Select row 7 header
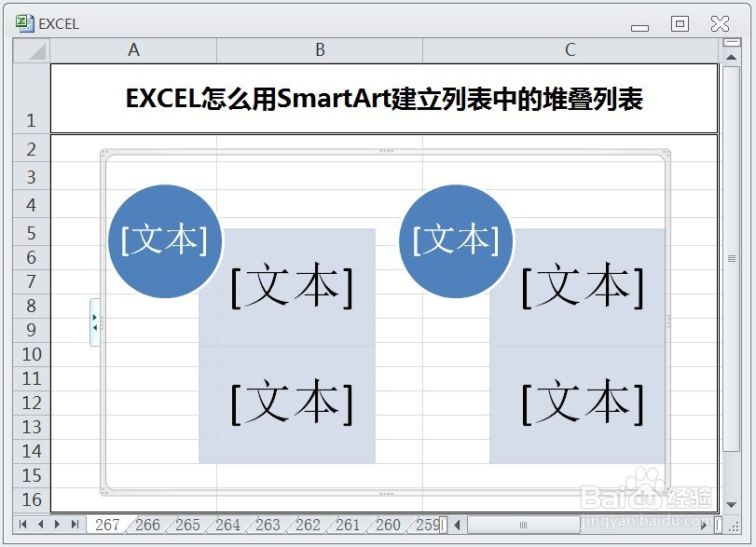The image size is (756, 547). tap(32, 281)
